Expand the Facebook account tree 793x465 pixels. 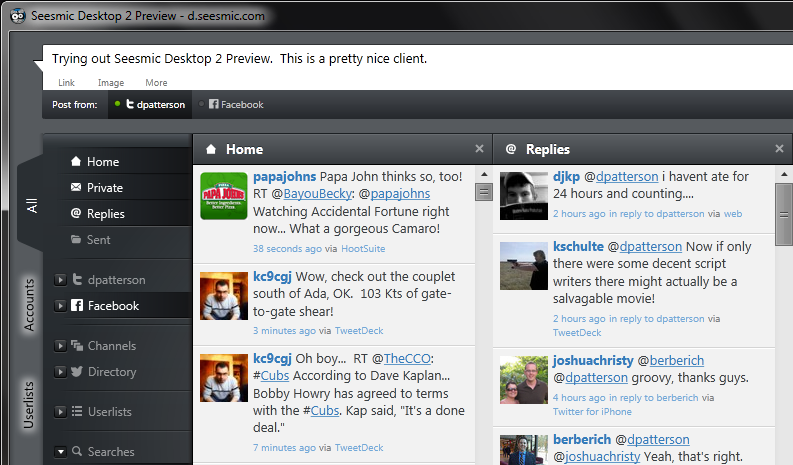click(60, 306)
